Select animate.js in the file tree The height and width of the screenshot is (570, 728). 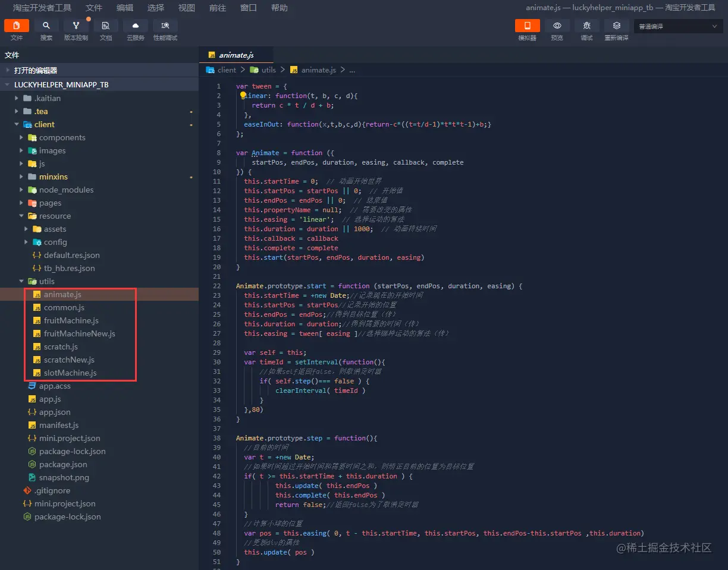point(99,294)
